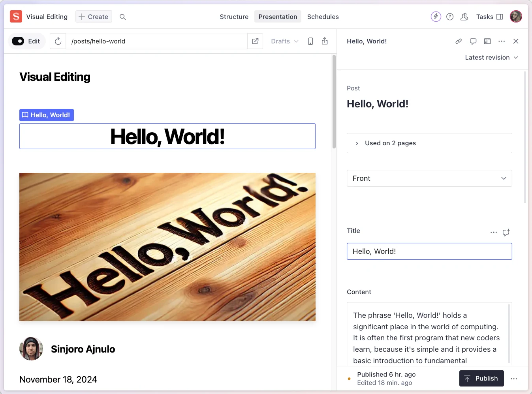This screenshot has width=532, height=394.
Task: Click the highlighted Hello, World! preview heading
Action: click(x=167, y=137)
